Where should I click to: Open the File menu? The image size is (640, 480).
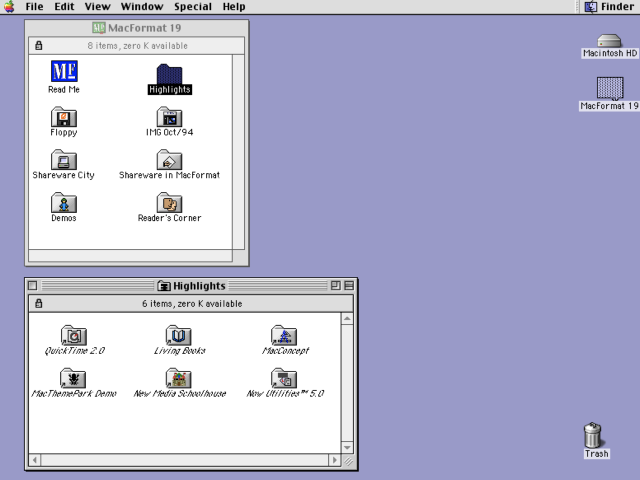[x=34, y=7]
